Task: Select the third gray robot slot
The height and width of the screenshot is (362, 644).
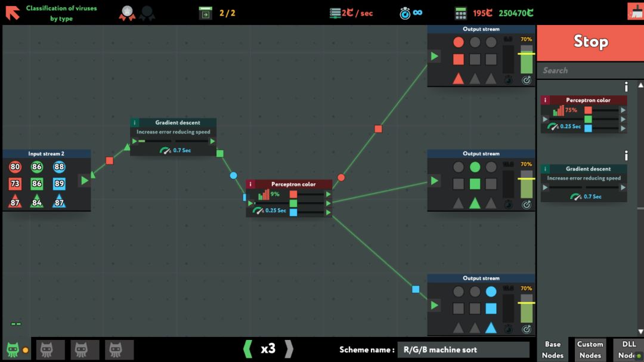Action: (x=116, y=349)
